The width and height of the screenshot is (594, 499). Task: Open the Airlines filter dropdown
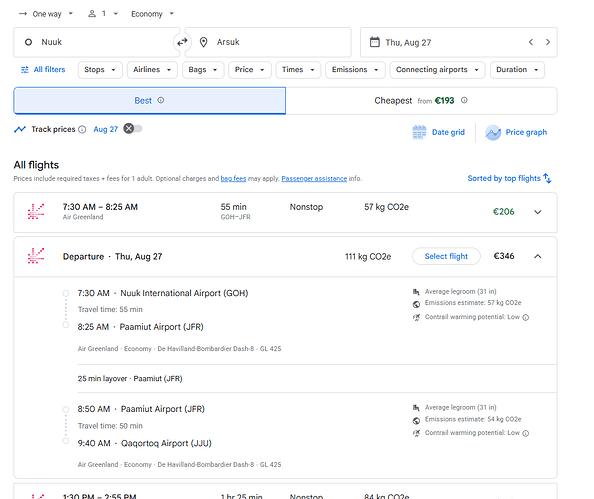tap(152, 70)
